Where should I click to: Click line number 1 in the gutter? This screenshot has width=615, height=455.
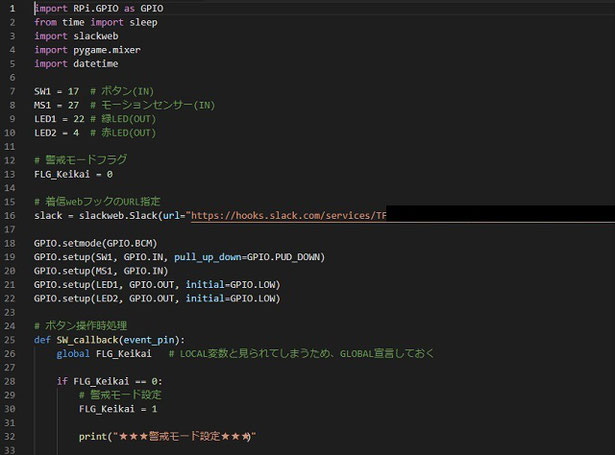coord(12,8)
